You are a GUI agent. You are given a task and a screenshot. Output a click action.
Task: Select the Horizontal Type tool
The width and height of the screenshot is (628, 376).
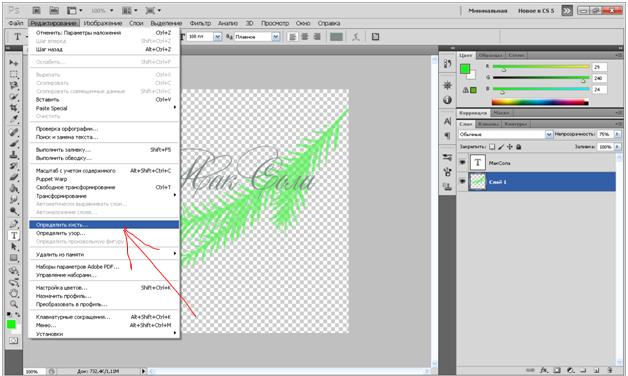pos(14,235)
